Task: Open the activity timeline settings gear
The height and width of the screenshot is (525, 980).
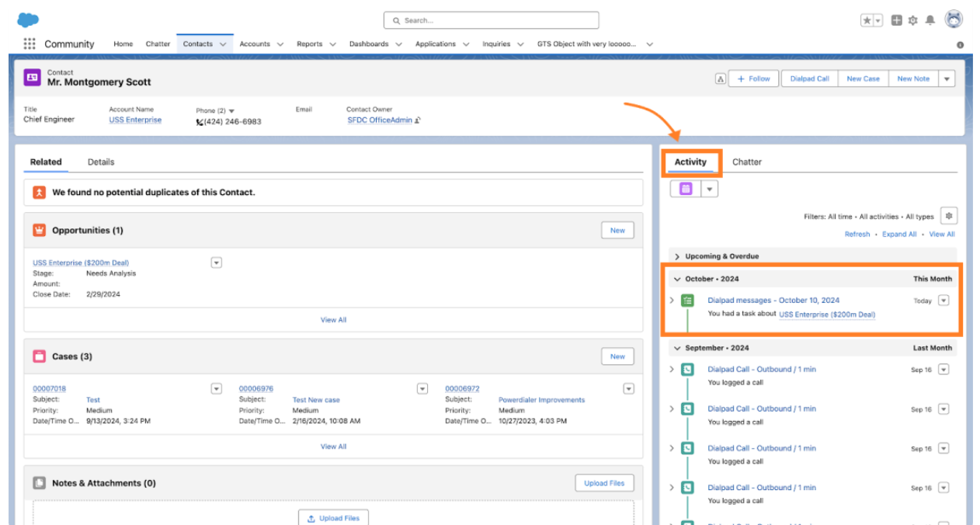Action: [x=948, y=216]
